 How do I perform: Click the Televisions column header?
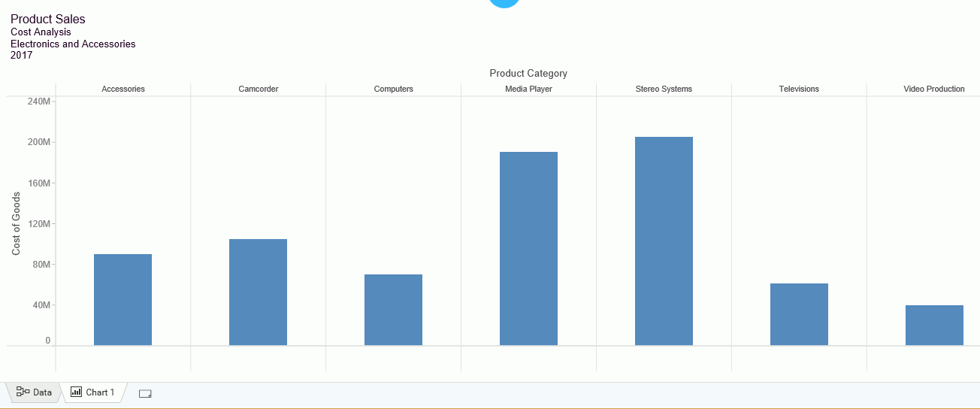click(799, 89)
